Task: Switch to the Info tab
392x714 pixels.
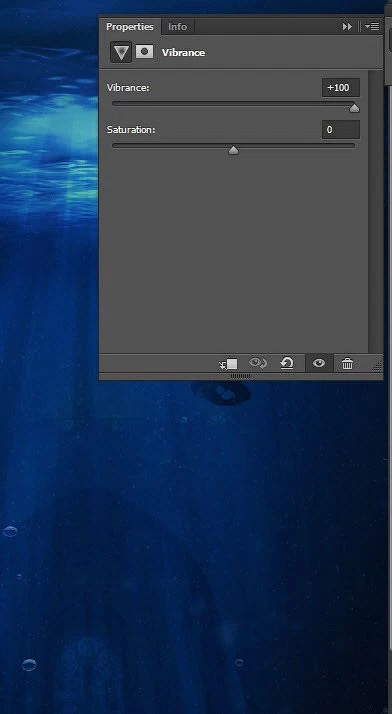Action: [x=178, y=27]
